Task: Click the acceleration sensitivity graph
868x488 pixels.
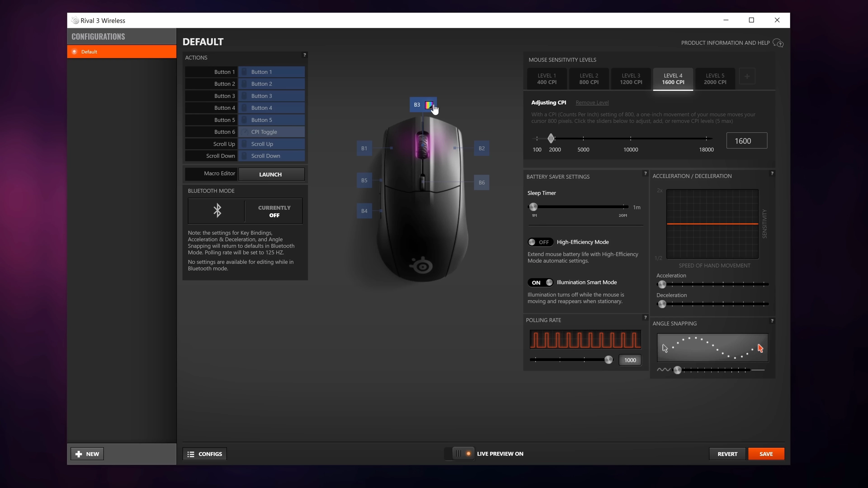Action: tap(712, 224)
